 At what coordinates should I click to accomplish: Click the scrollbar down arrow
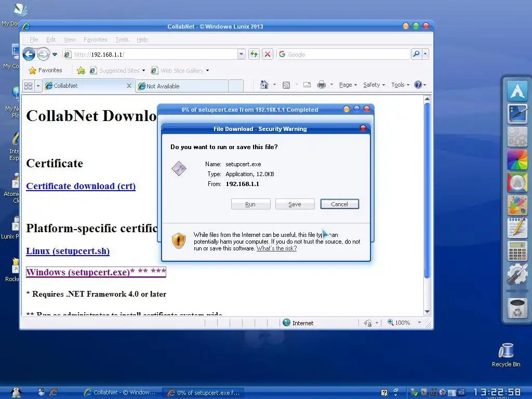[427, 312]
